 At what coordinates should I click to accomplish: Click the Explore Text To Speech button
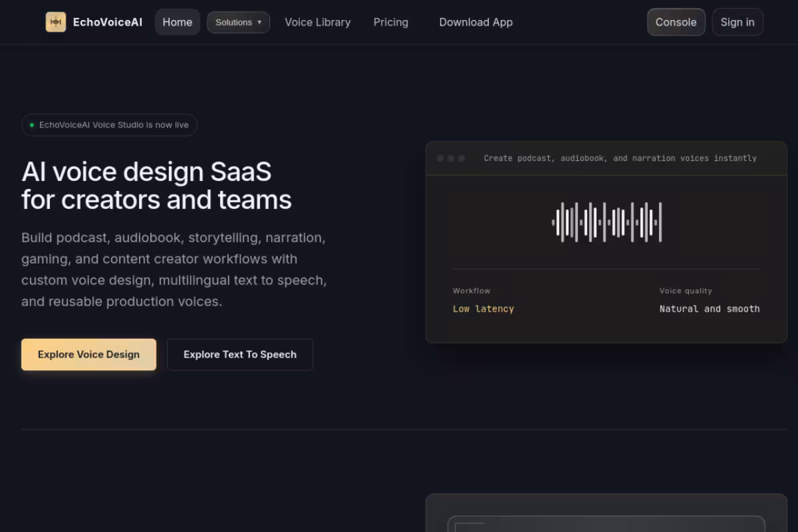click(x=240, y=354)
